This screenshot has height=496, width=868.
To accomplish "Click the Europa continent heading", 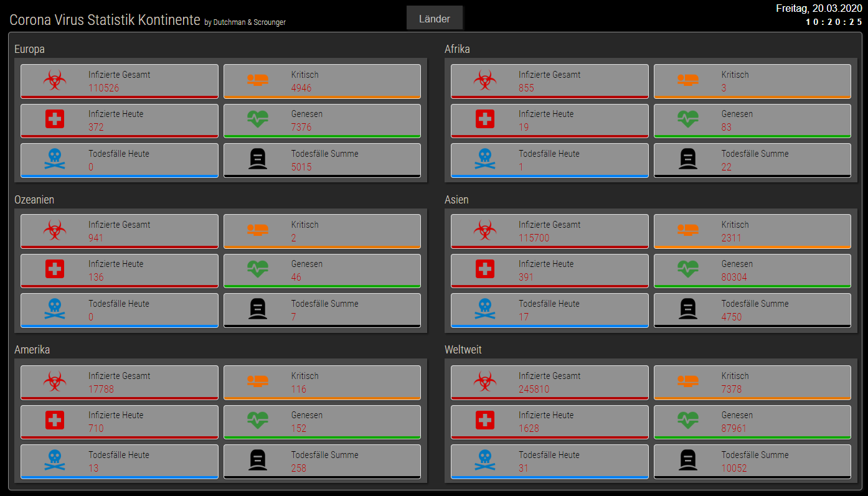I will pyautogui.click(x=29, y=49).
